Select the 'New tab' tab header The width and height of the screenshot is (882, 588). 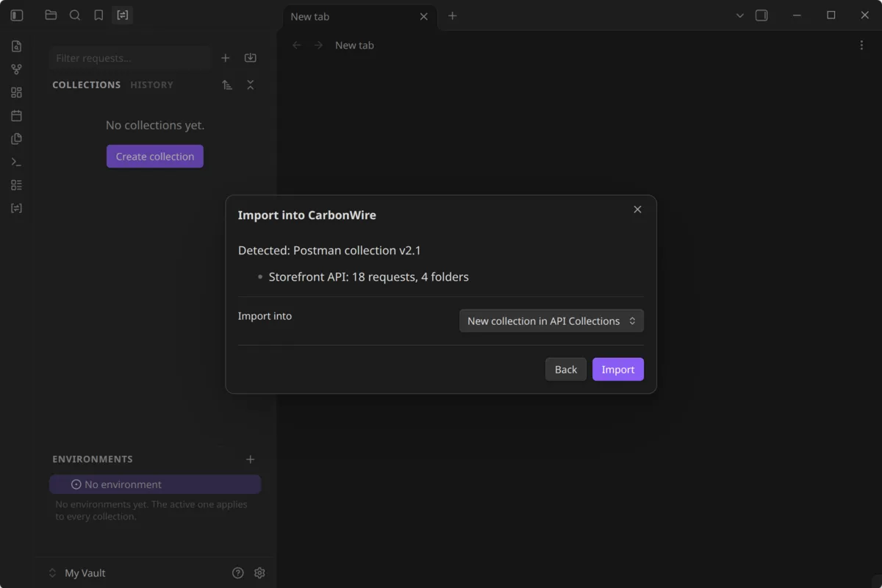360,16
